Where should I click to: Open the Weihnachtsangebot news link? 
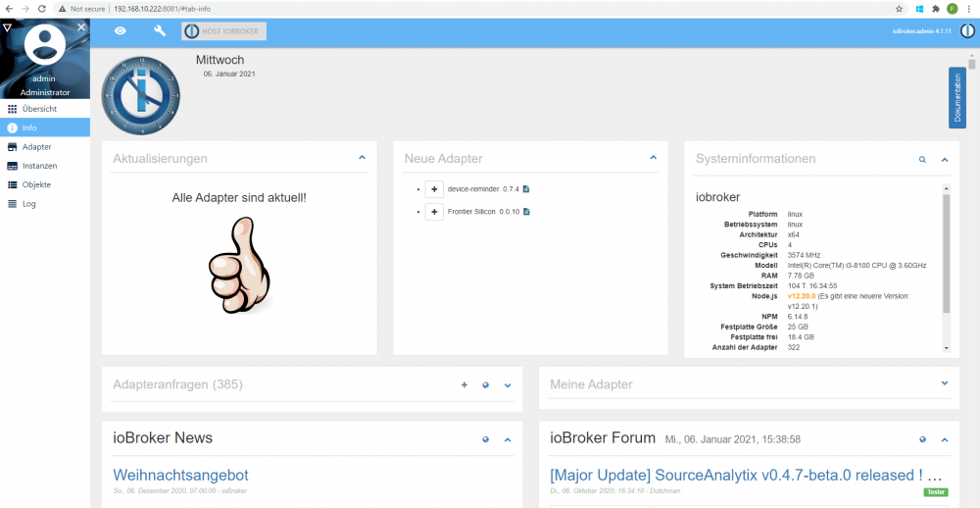(180, 475)
